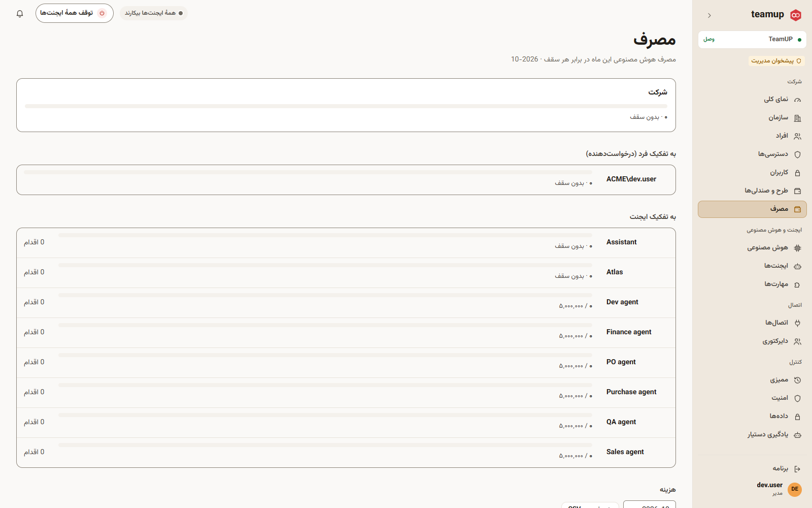Click the پیشخوان مدیریت admin badge
The image size is (812, 508).
(776, 61)
